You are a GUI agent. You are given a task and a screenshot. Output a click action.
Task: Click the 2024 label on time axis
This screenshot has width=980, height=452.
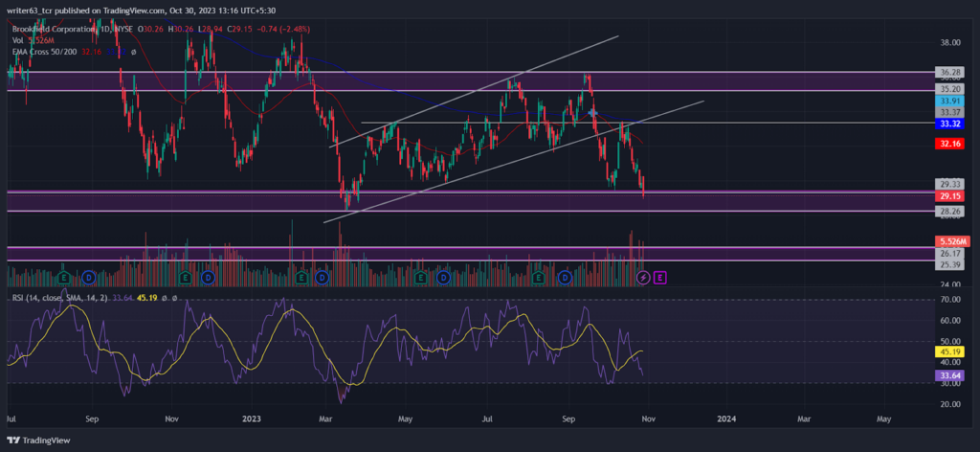point(725,417)
